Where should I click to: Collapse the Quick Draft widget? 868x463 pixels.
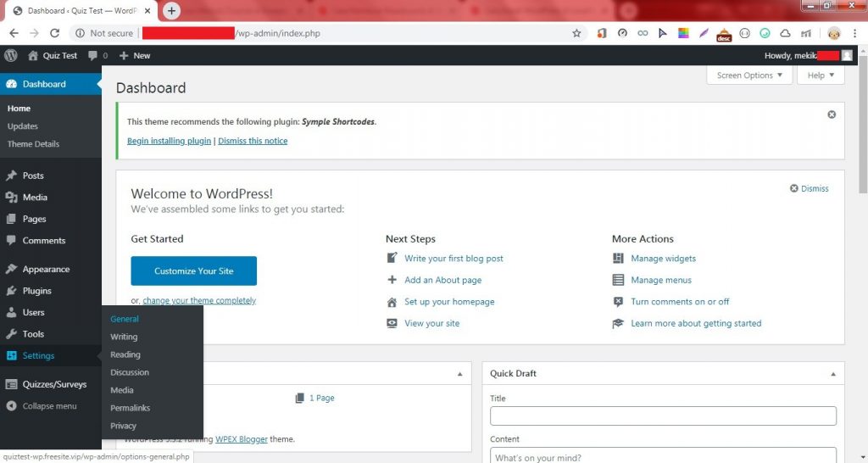(x=833, y=374)
